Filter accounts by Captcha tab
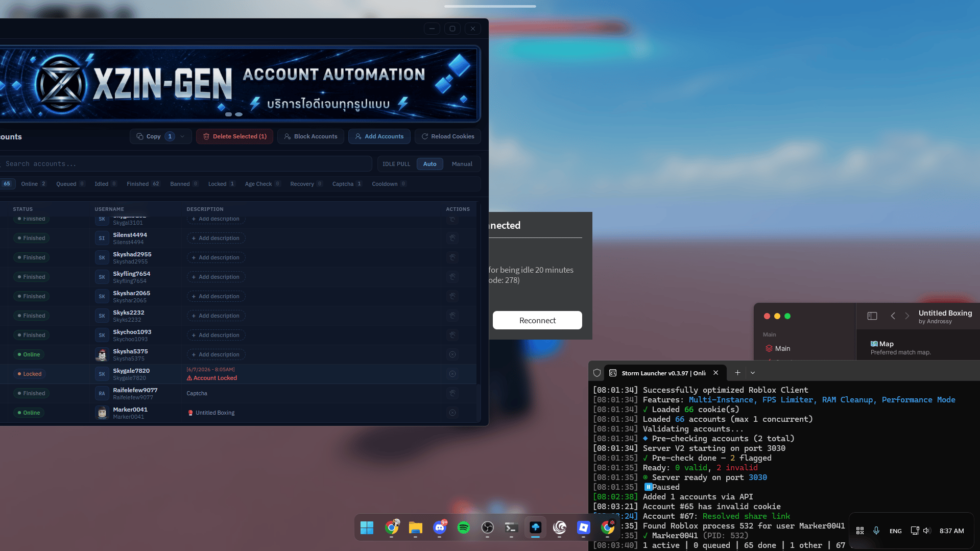980x551 pixels. 347,184
